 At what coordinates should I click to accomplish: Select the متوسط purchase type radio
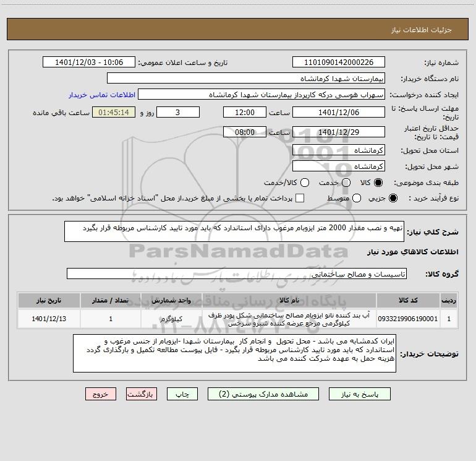[x=357, y=198]
